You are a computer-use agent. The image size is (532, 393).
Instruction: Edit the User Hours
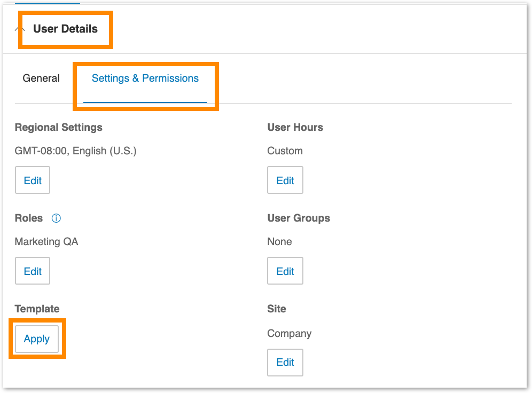click(285, 180)
